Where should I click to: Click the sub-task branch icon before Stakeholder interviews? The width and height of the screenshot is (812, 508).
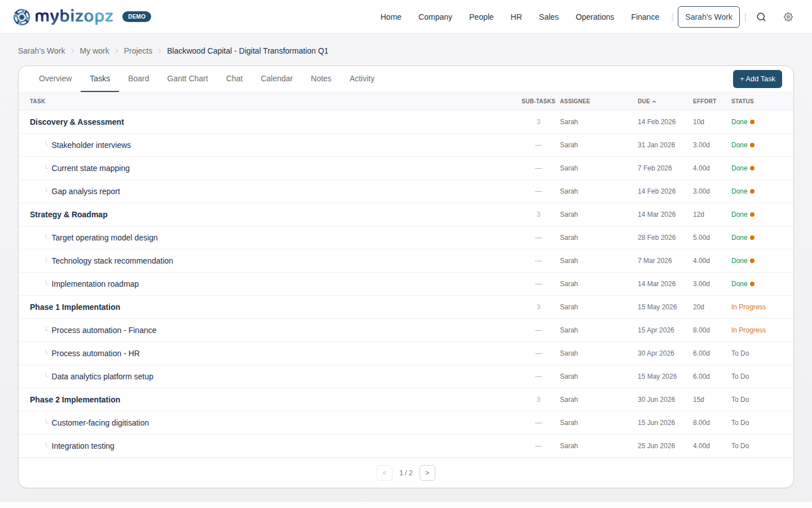pyautogui.click(x=46, y=144)
